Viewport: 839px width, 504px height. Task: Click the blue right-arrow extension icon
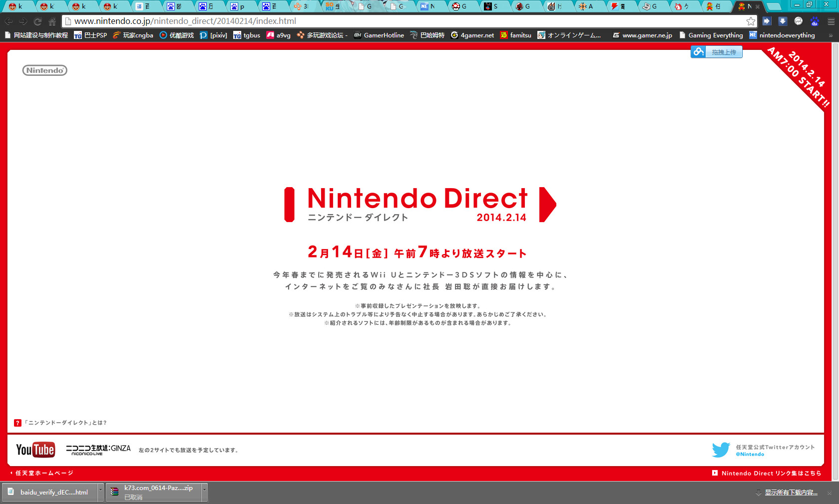coord(767,21)
